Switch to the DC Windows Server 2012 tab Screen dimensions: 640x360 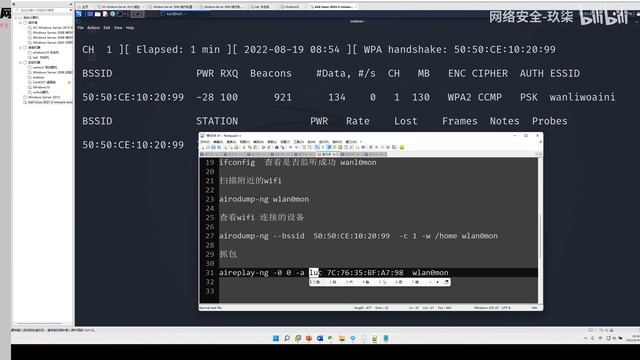click(120, 7)
